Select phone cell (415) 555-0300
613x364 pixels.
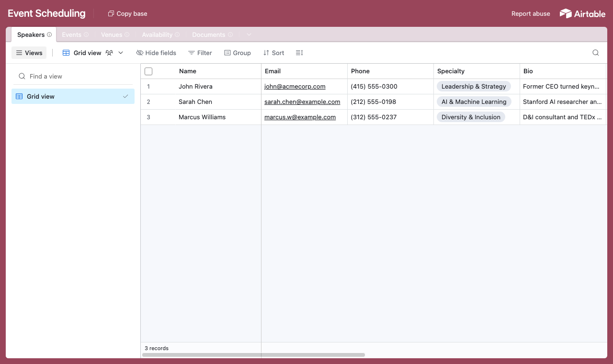(x=390, y=86)
